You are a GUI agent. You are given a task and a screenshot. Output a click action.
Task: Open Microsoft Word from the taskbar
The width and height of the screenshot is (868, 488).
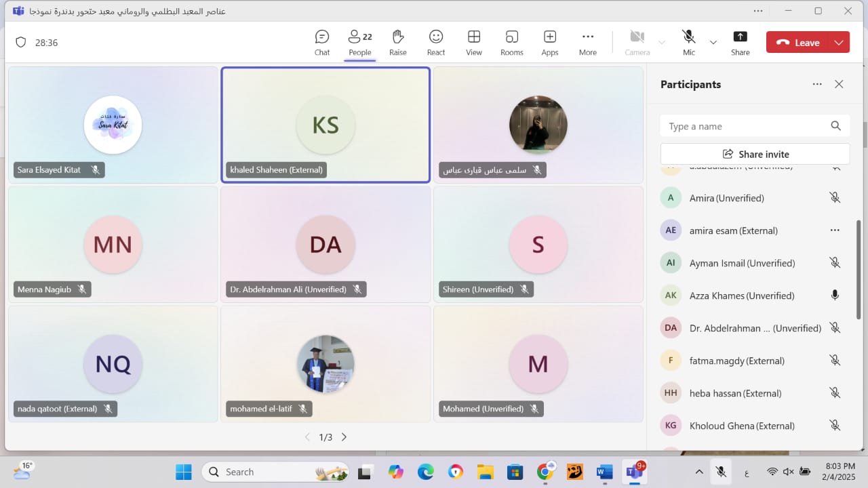pos(604,472)
